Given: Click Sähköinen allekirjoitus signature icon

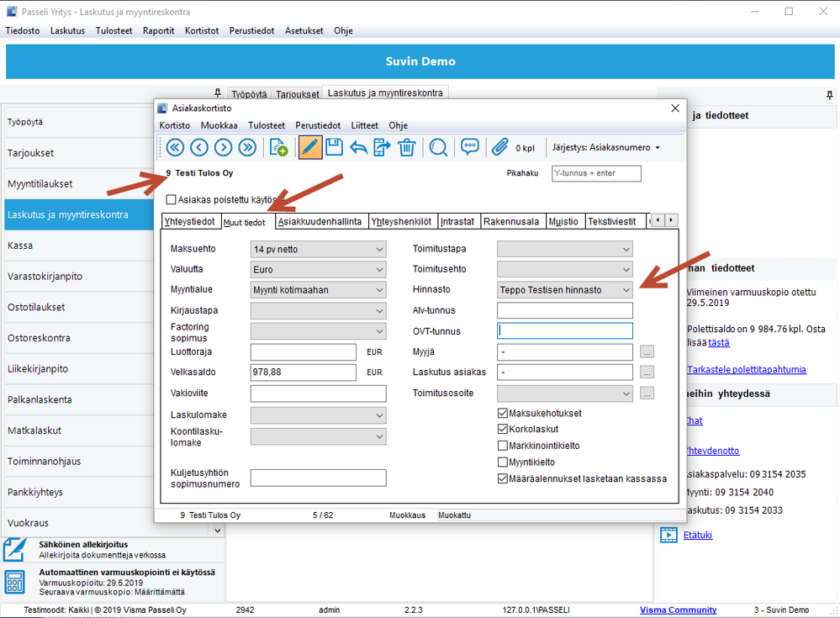Looking at the screenshot, I should click(15, 550).
